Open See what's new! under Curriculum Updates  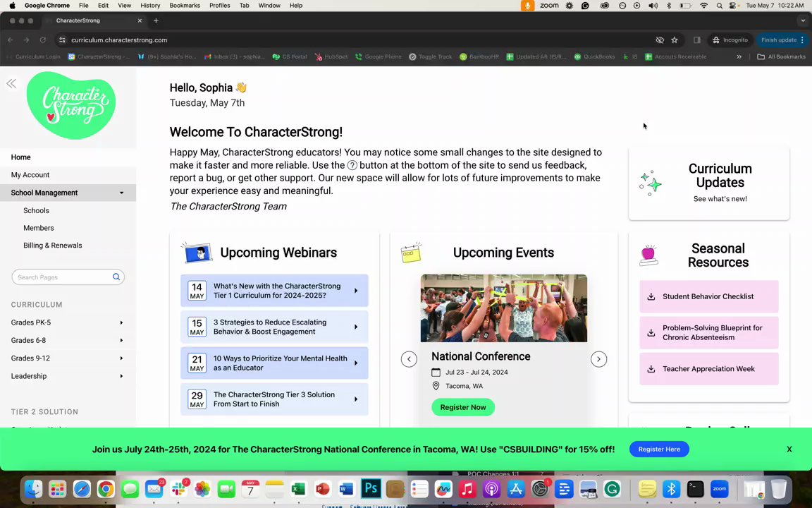point(720,199)
